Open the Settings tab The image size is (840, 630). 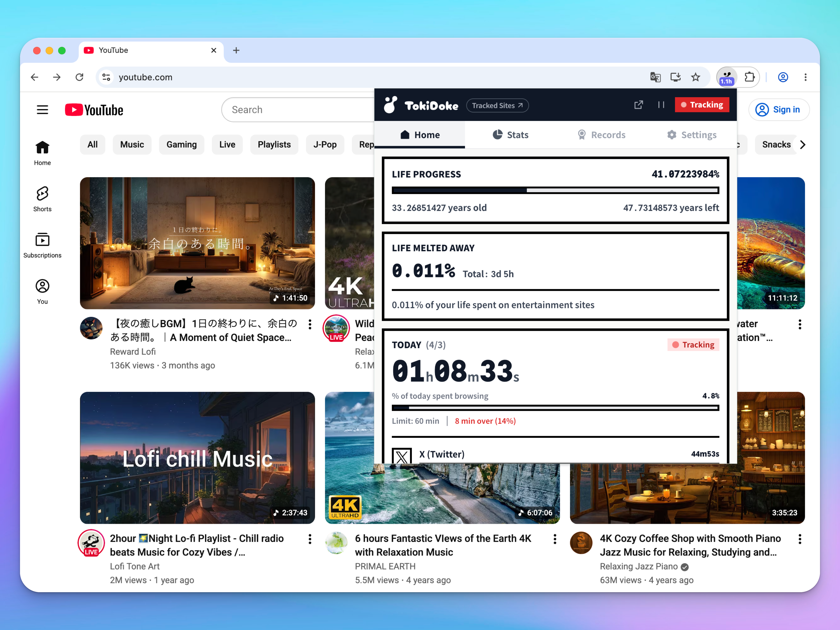coord(692,135)
